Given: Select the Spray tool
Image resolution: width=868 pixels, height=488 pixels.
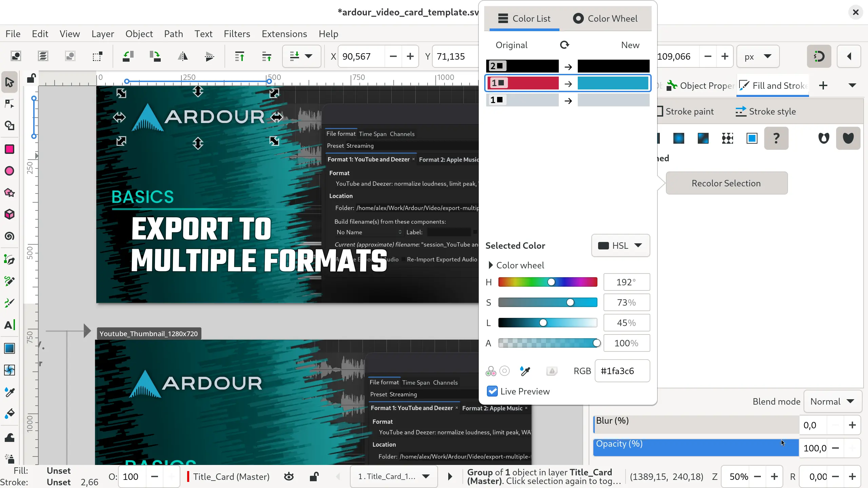Looking at the screenshot, I should pos(9,459).
